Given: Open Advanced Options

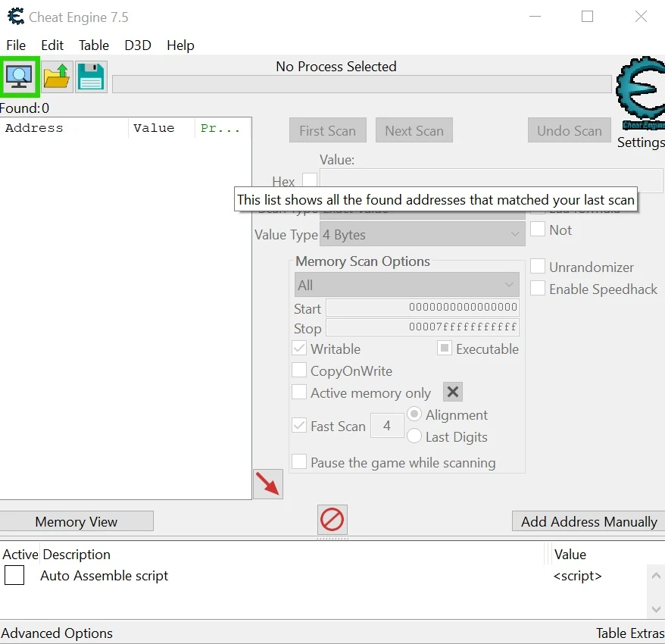Looking at the screenshot, I should click(57, 633).
